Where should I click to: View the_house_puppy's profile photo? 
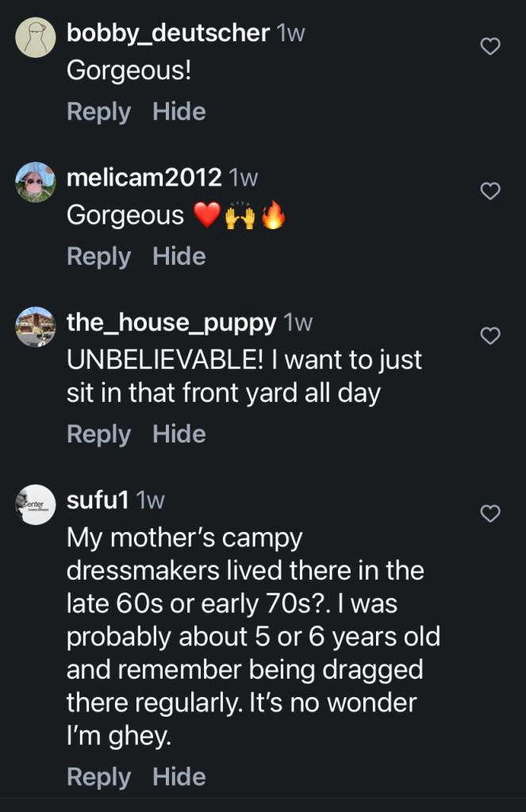[36, 327]
